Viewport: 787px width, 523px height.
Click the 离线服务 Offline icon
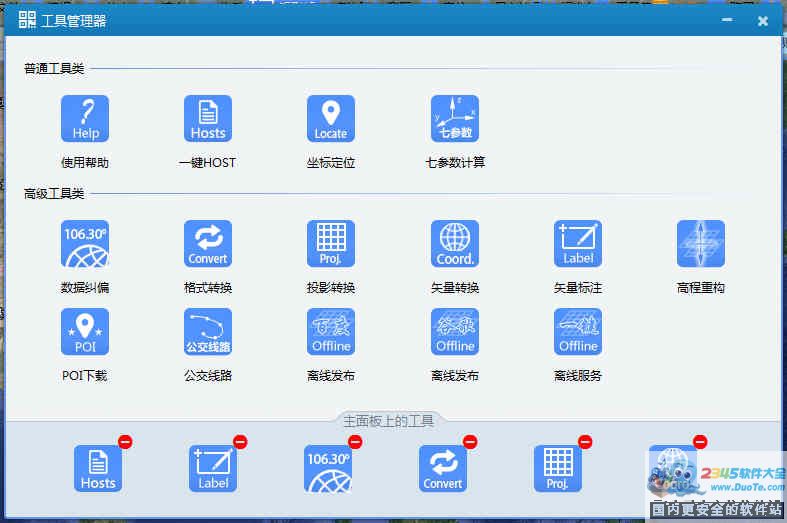(578, 332)
